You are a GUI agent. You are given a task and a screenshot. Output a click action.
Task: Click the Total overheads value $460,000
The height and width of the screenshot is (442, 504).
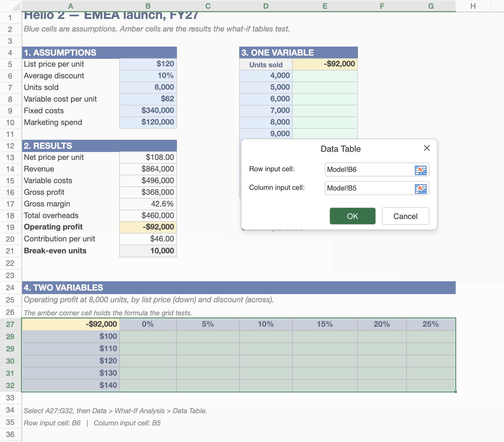point(148,215)
